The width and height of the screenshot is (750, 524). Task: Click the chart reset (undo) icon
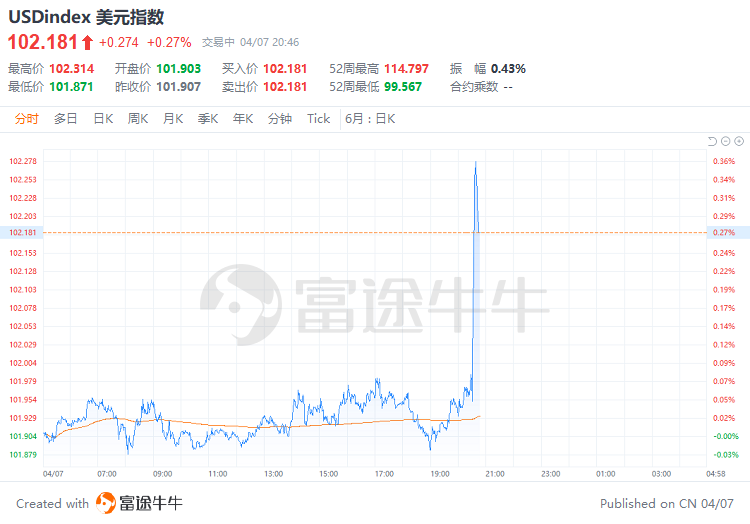pos(712,141)
